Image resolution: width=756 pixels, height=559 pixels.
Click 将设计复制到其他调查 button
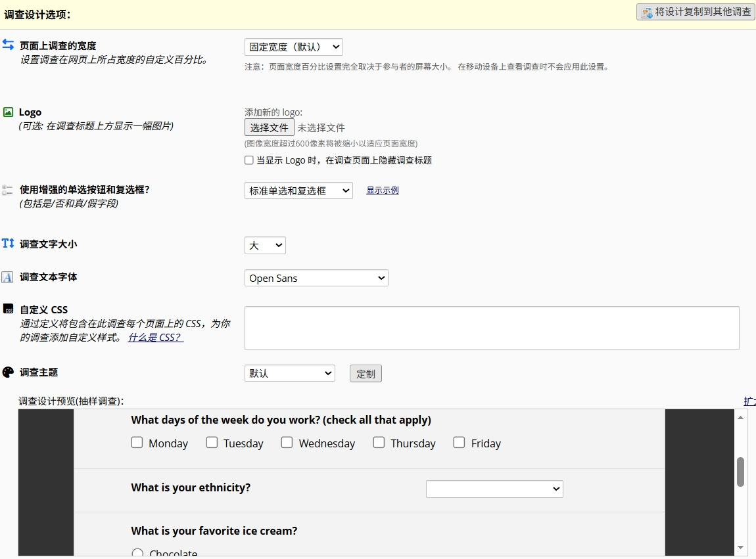pyautogui.click(x=696, y=12)
